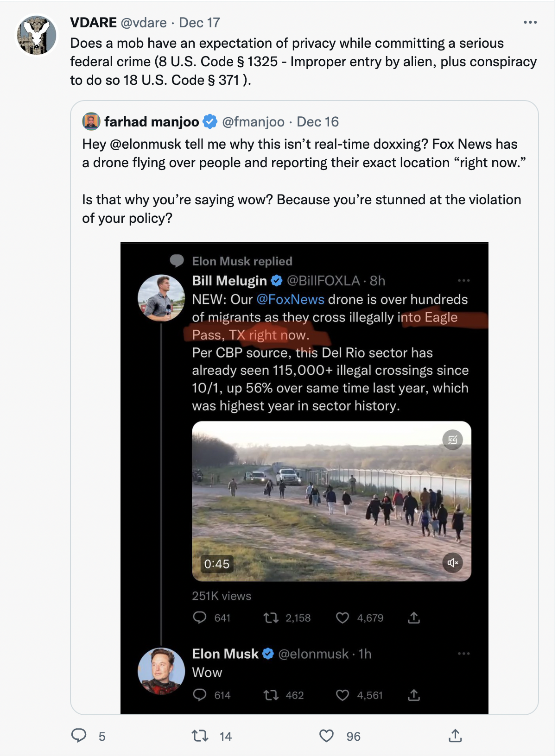The width and height of the screenshot is (558, 756).
Task: Click the reply icon on VDARE tweet
Action: 79,736
